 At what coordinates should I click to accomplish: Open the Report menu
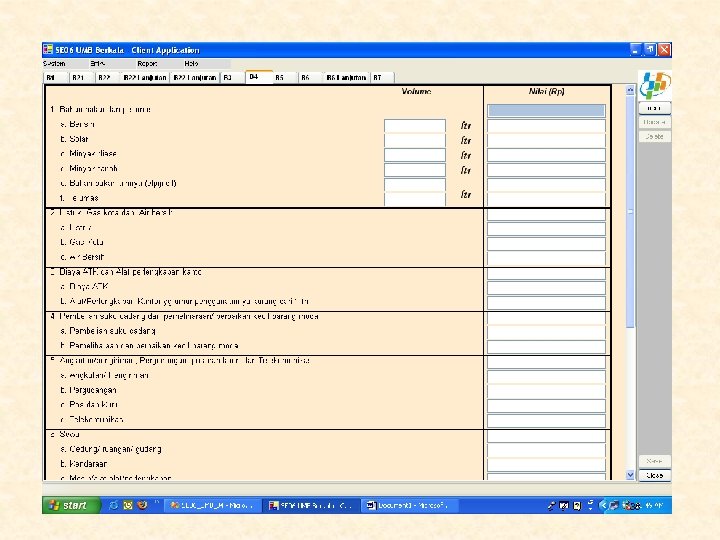pos(147,63)
